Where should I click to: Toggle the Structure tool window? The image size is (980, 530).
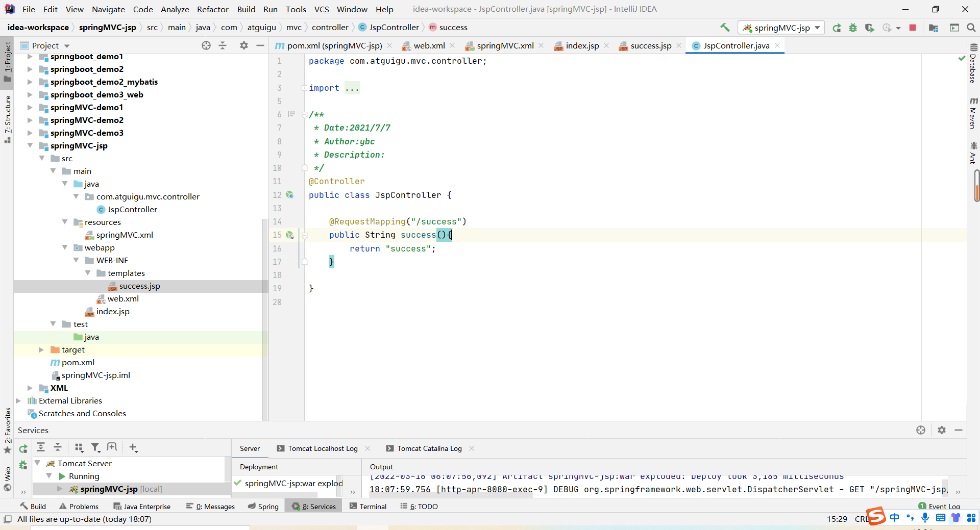7,119
